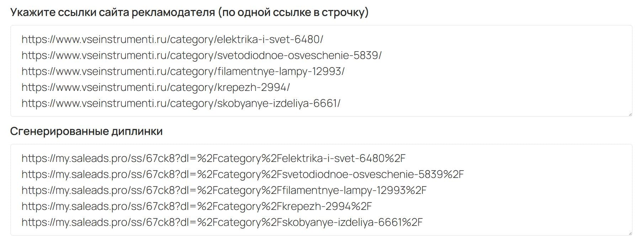This screenshot has width=644, height=239.
Task: Click the generated deeplink for filamentnye-lampy-12993
Action: tap(224, 190)
